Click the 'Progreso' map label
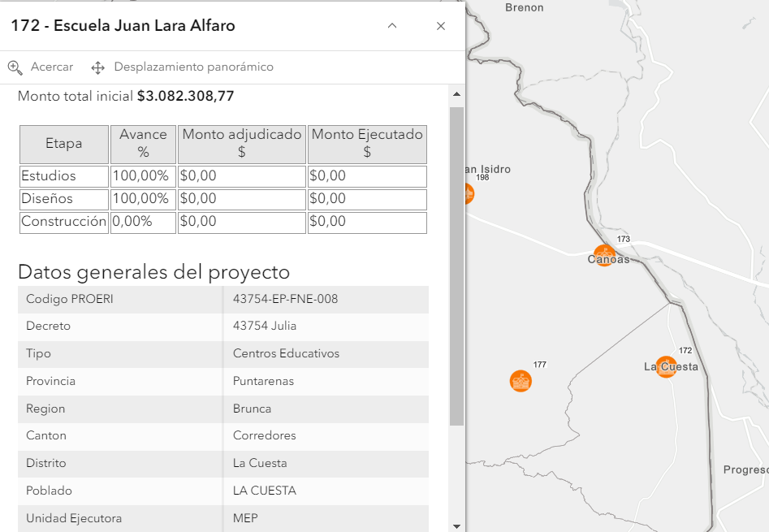 point(746,469)
